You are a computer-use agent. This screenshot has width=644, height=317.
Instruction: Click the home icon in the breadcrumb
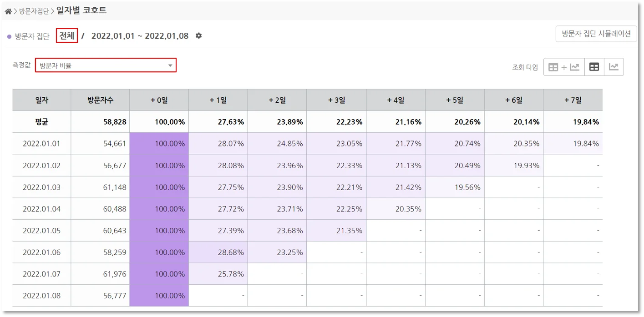[x=7, y=10]
